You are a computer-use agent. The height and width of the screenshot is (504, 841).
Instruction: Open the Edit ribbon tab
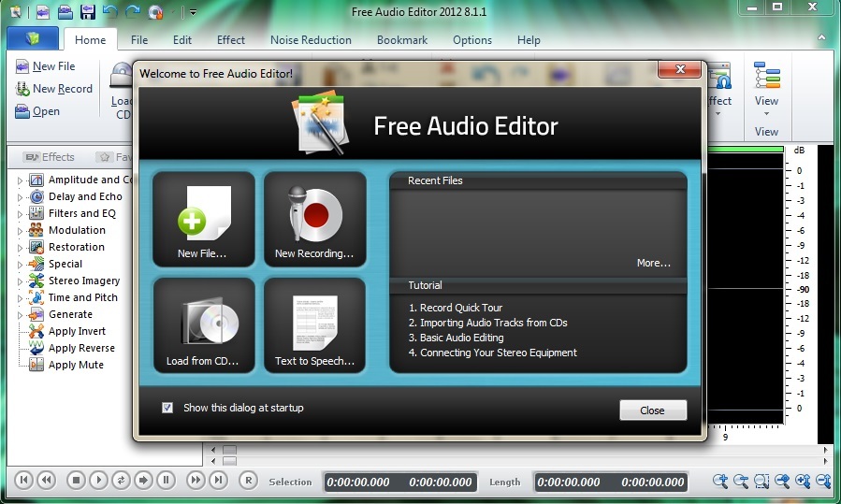point(181,39)
